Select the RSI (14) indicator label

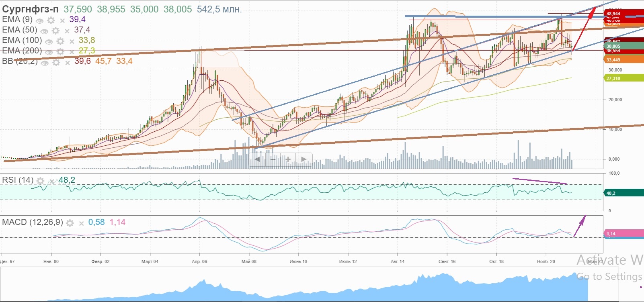pos(18,180)
